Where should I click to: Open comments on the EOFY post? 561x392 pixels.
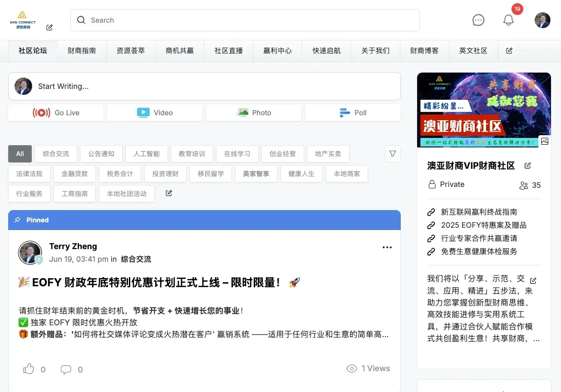click(x=66, y=369)
